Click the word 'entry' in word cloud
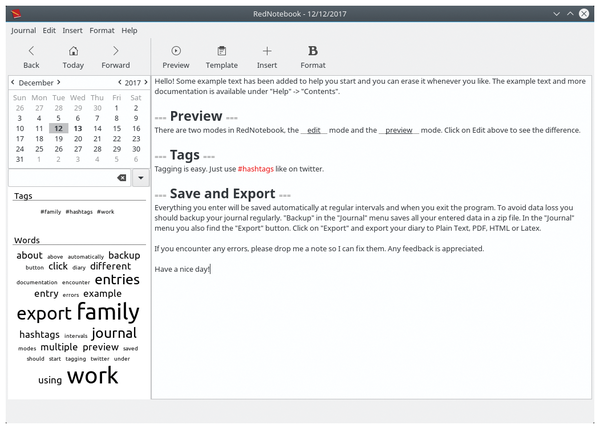 (x=46, y=294)
